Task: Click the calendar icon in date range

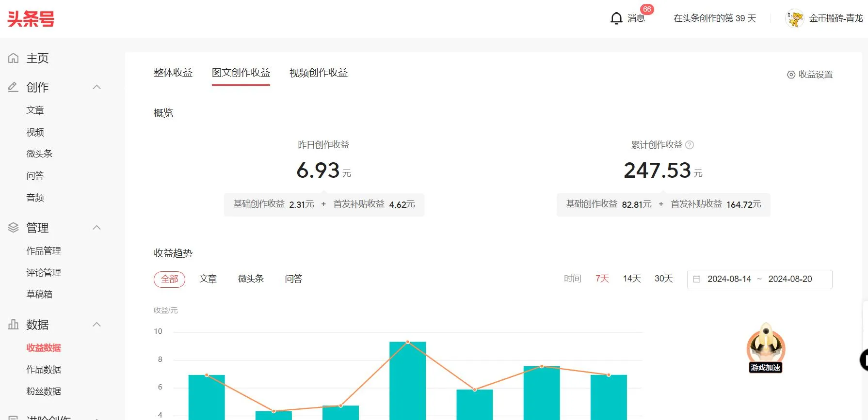Action: pyautogui.click(x=697, y=279)
